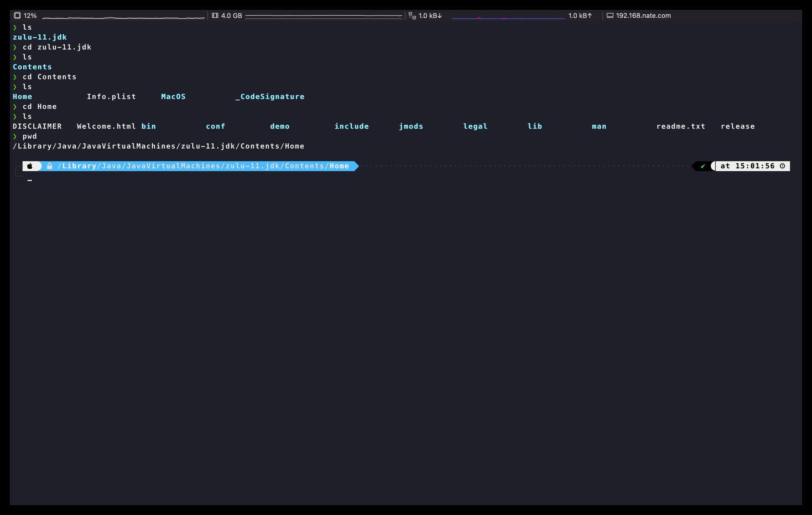Click the _CodeSignature directory name
The height and width of the screenshot is (515, 812).
point(270,97)
